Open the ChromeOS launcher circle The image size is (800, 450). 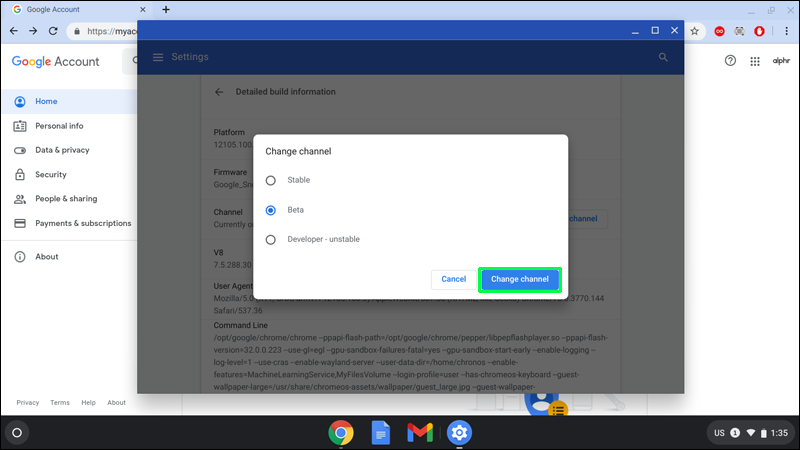pyautogui.click(x=17, y=433)
